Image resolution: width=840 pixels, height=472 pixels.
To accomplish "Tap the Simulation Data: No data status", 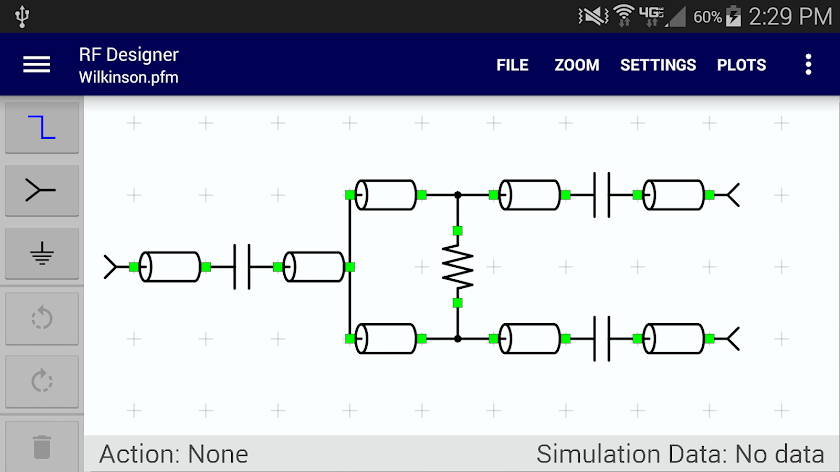I will 680,454.
